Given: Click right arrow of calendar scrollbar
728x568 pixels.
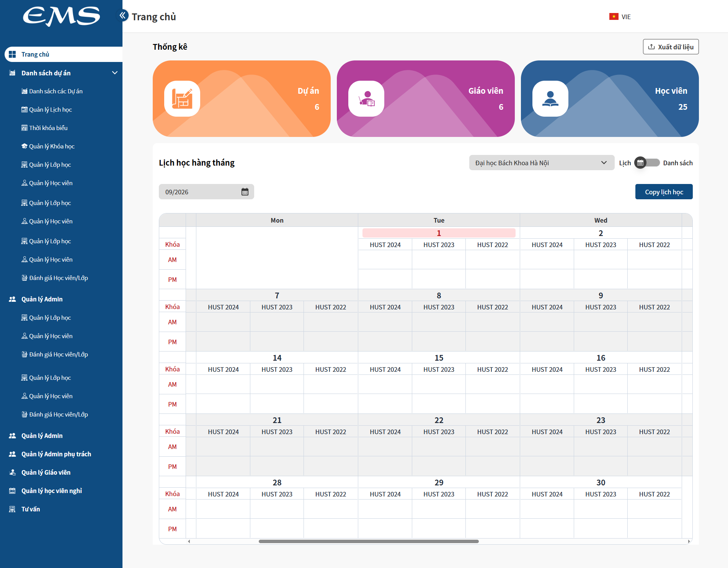Looking at the screenshot, I should pyautogui.click(x=689, y=541).
